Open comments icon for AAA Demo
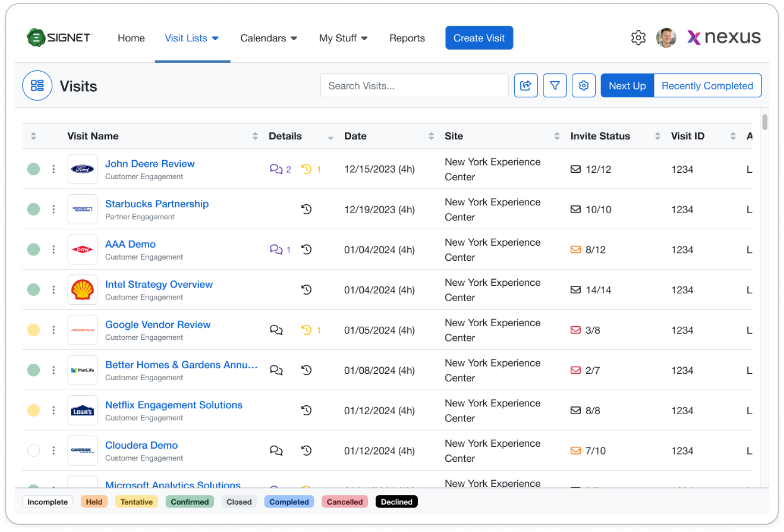The image size is (784, 532). point(276,250)
